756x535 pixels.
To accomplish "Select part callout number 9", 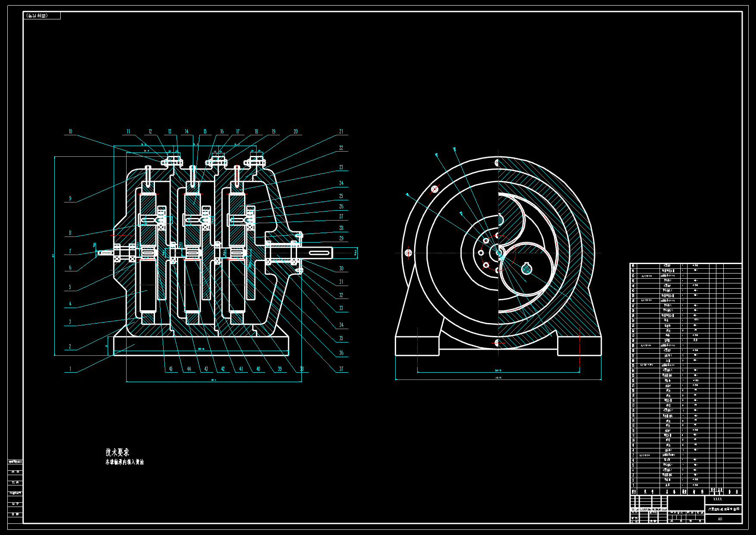I will tap(70, 199).
